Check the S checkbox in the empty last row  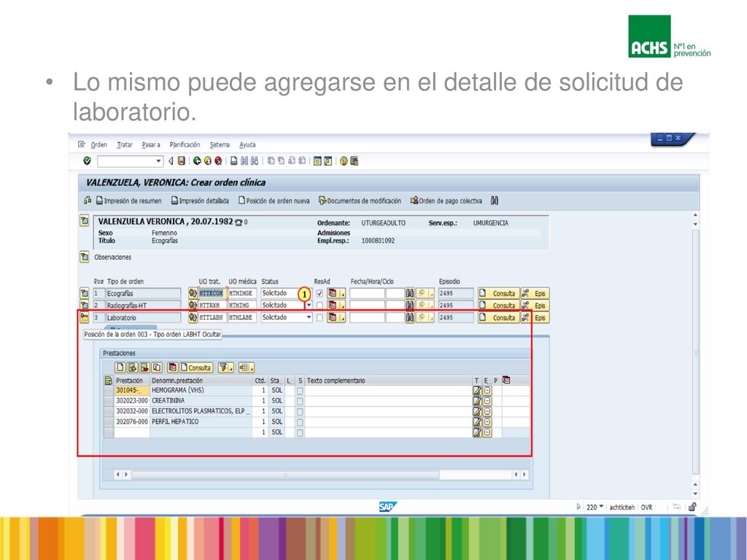tap(300, 433)
